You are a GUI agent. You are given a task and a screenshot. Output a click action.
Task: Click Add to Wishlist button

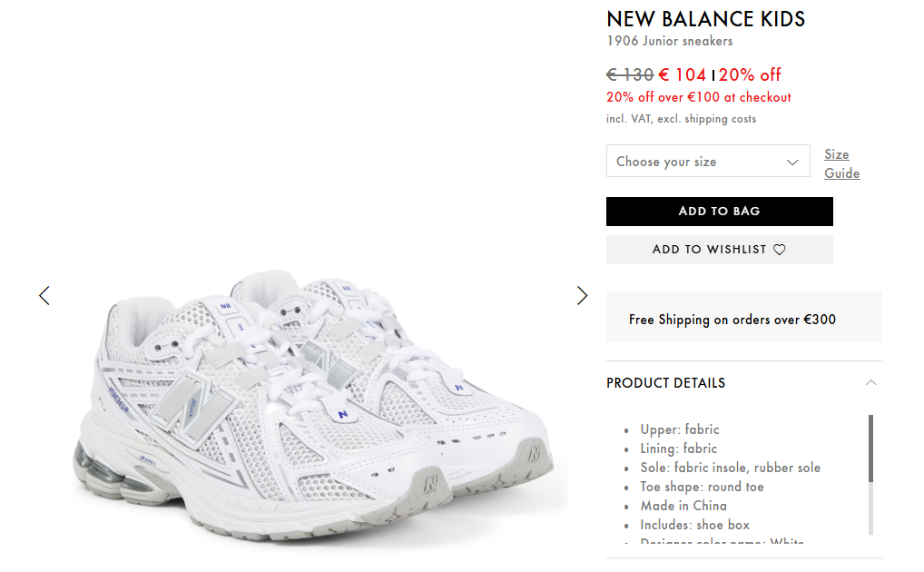point(720,250)
